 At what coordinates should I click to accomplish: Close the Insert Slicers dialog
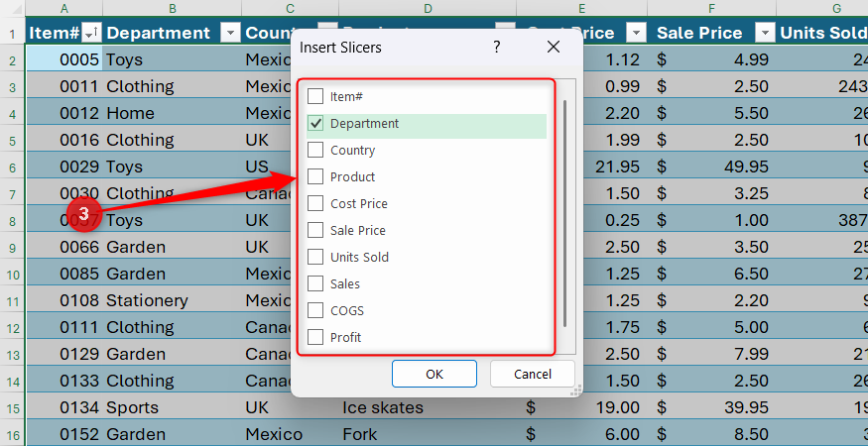tap(554, 47)
